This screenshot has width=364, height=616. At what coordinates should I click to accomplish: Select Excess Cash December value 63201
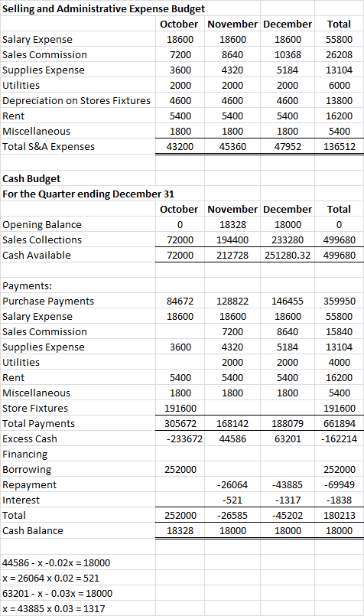tap(288, 439)
